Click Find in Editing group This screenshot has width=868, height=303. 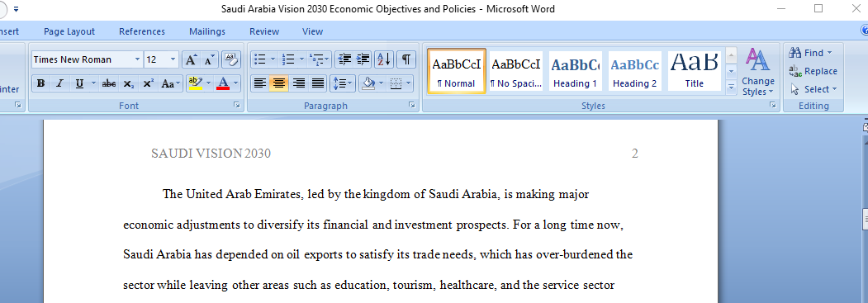811,53
